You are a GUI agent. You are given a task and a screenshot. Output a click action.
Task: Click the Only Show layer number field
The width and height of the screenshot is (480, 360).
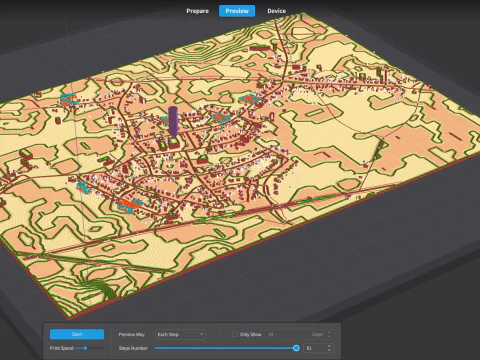296,334
